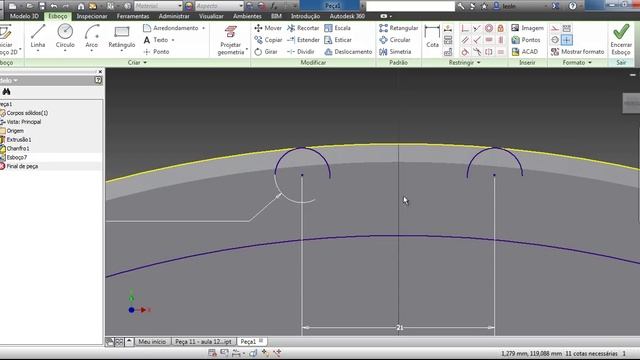Select Corpos sólidos(1) node
640x360 pixels.
[27, 113]
